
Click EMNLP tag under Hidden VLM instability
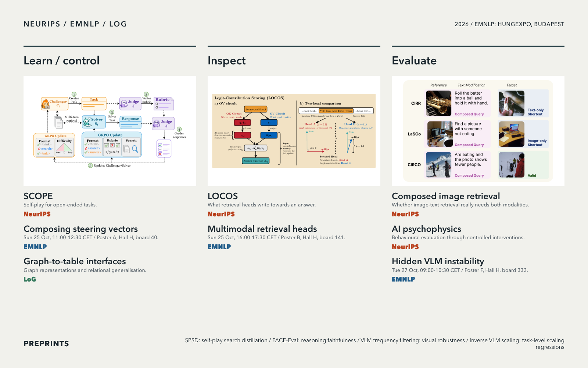(x=404, y=279)
